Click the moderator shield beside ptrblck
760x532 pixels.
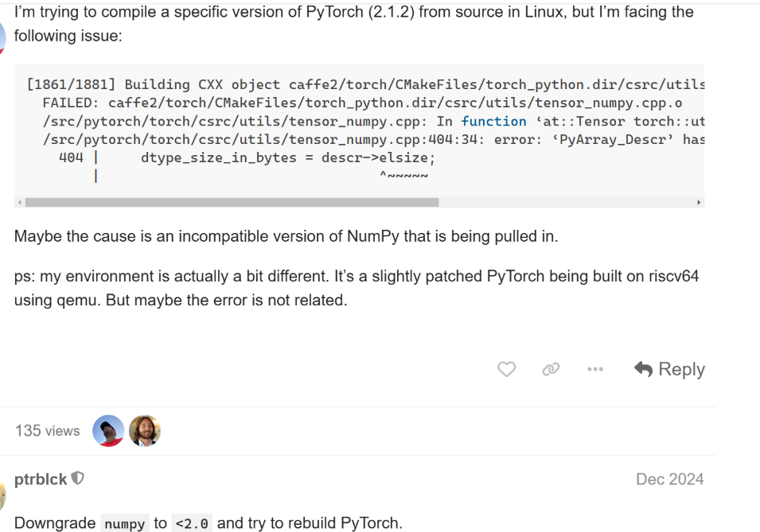pyautogui.click(x=77, y=479)
